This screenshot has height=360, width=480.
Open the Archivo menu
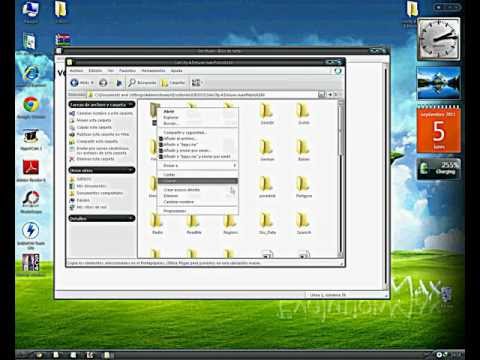76,71
